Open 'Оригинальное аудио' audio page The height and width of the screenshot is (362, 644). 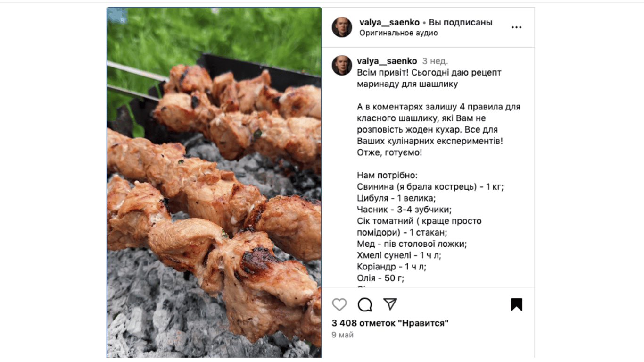[398, 33]
